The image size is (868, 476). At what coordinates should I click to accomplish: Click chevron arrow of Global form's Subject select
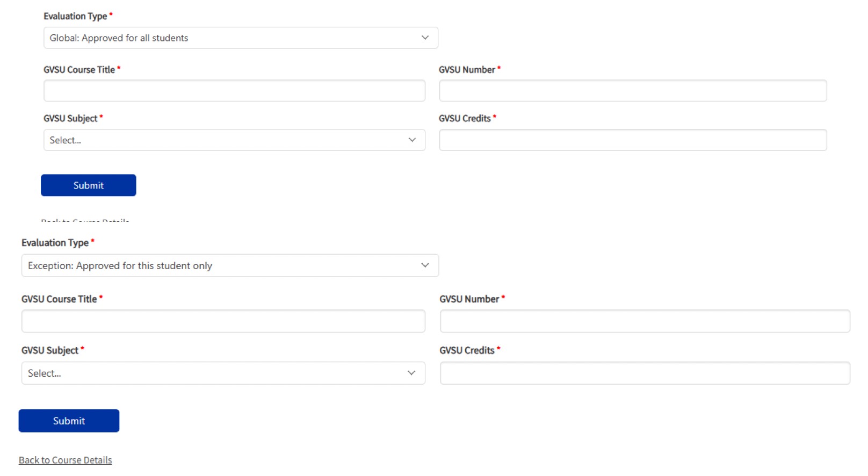tap(412, 140)
